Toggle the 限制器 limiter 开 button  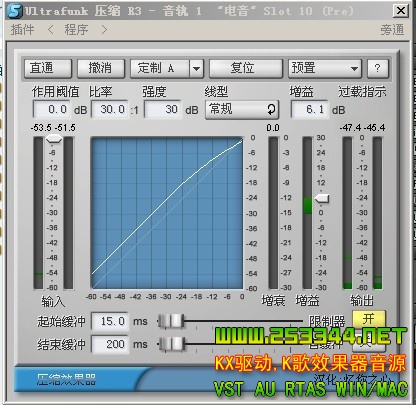[369, 319]
